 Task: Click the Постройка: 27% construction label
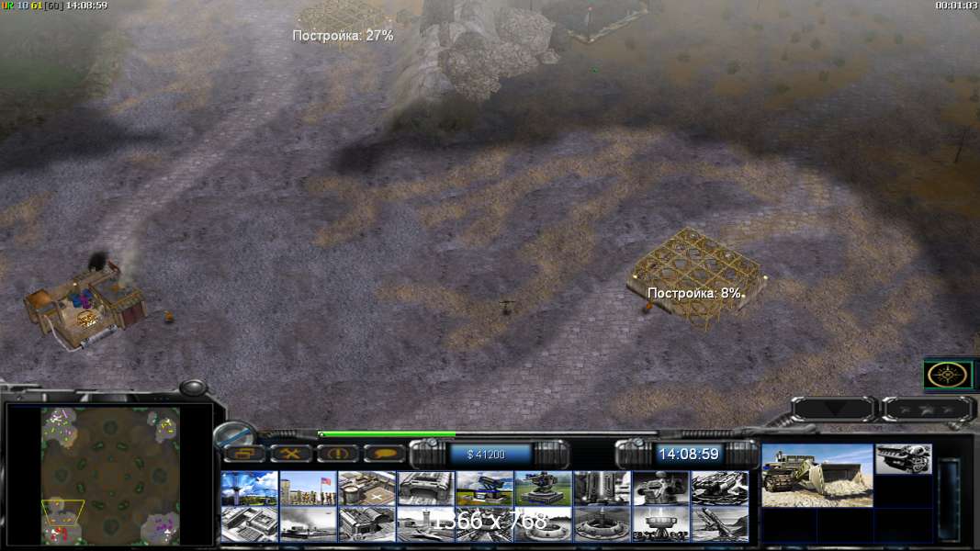pos(343,36)
